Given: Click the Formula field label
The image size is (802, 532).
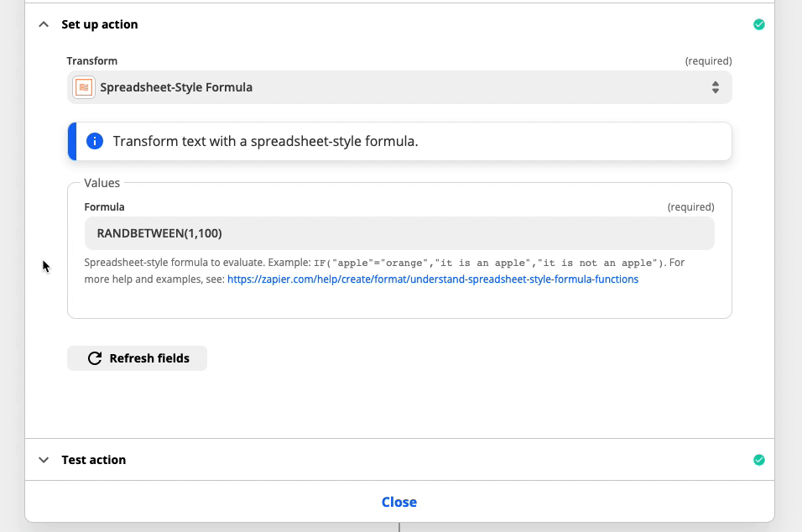Looking at the screenshot, I should pyautogui.click(x=104, y=207).
